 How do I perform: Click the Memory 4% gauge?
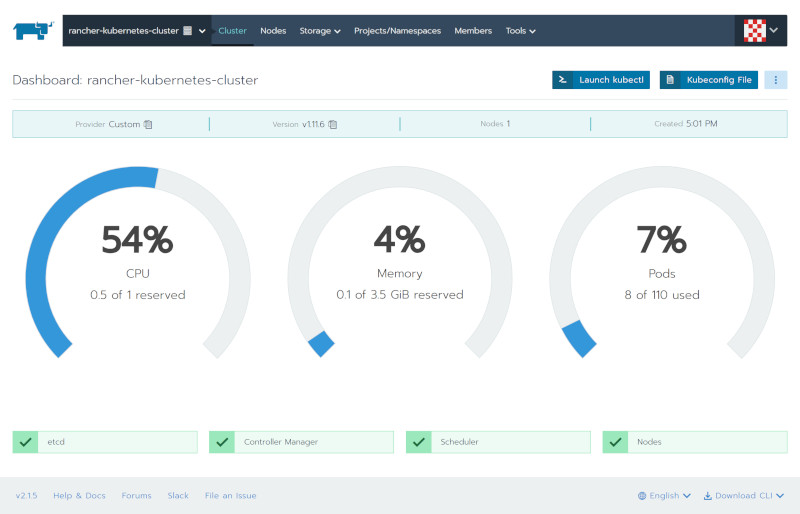(x=399, y=263)
